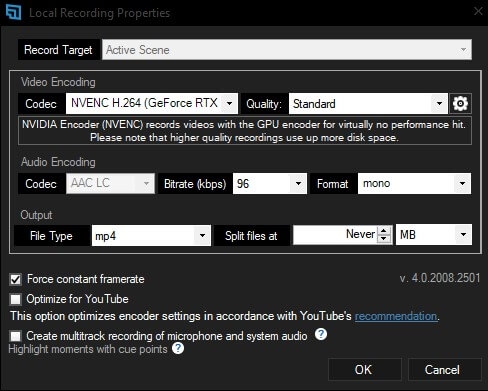Increase Split files at value with up arrow
Viewport: 488px width, 391px height.
pyautogui.click(x=384, y=231)
